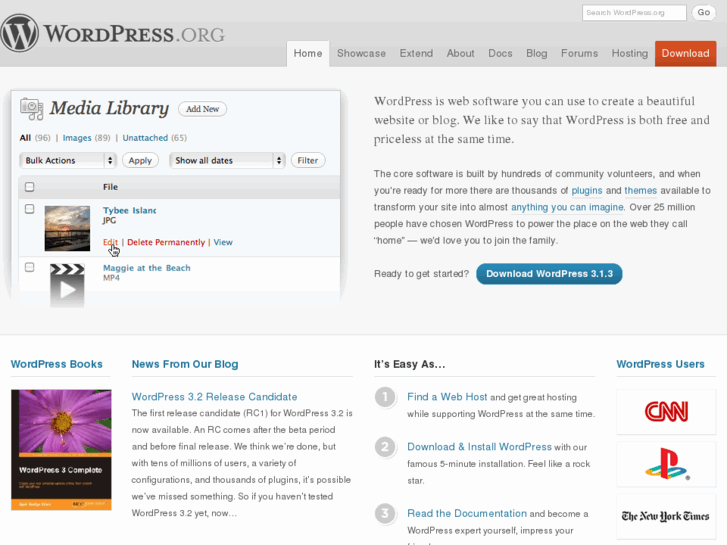Image resolution: width=727 pixels, height=545 pixels.
Task: Tick the select-all checkbox beside File
Action: pyautogui.click(x=30, y=187)
